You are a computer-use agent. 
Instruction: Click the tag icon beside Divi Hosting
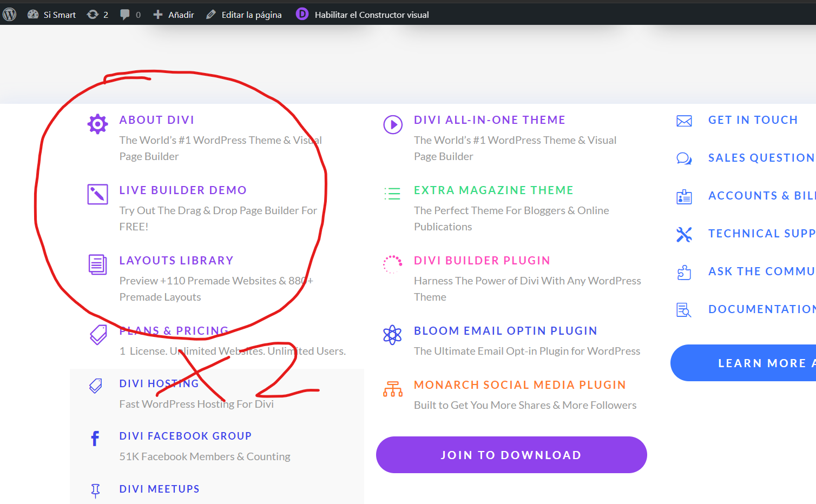pyautogui.click(x=95, y=386)
